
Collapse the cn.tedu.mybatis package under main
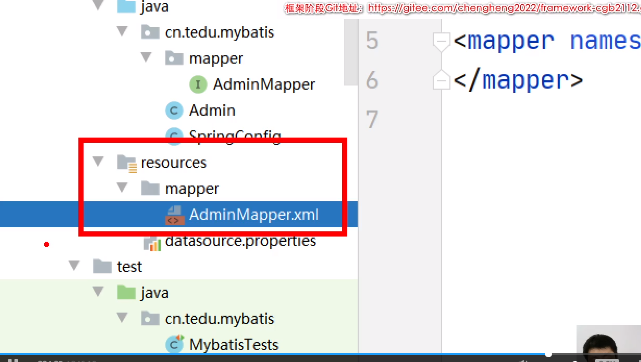(122, 31)
